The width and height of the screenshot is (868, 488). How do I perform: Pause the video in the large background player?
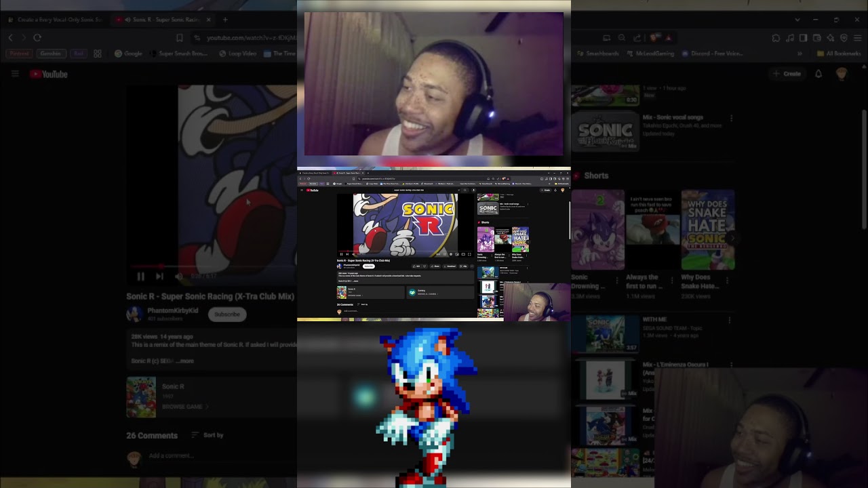pyautogui.click(x=140, y=276)
